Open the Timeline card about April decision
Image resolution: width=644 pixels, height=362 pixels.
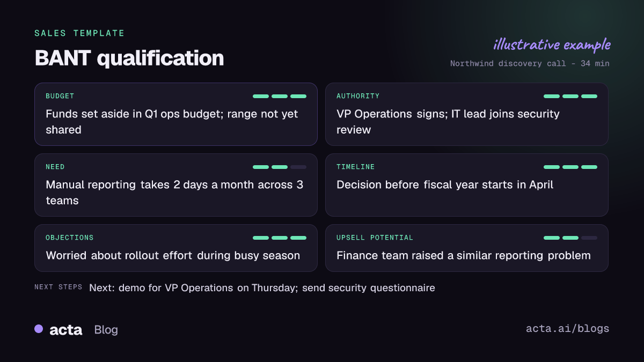coord(467,185)
